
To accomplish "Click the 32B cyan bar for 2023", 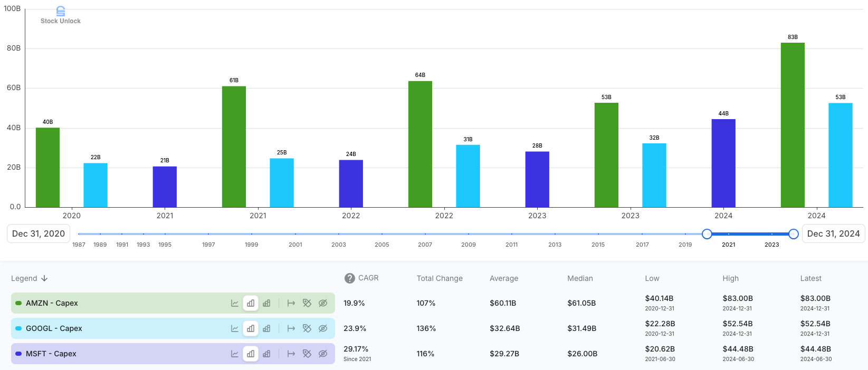I will (x=654, y=175).
